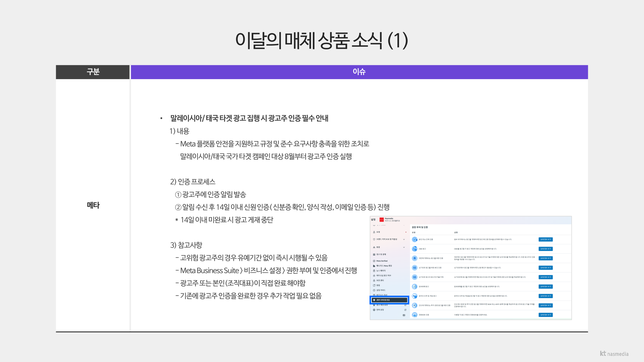Click the external link icon beside 언어 설정
Viewport: 644px width, 362px height.
(x=405, y=310)
